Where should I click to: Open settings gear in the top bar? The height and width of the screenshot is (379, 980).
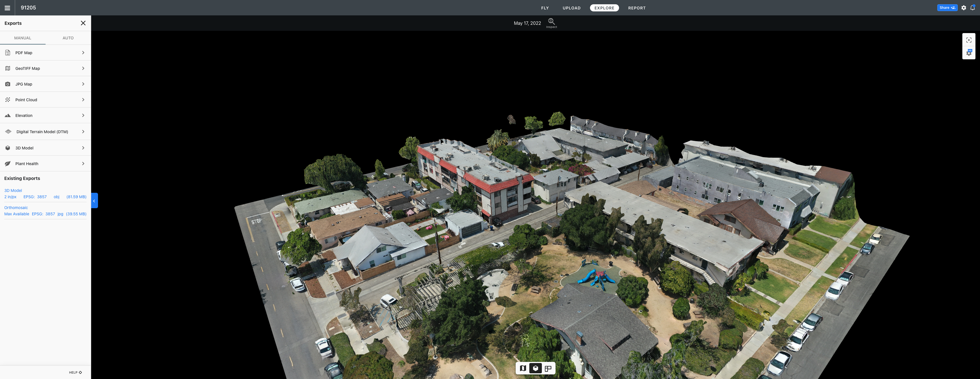click(964, 8)
